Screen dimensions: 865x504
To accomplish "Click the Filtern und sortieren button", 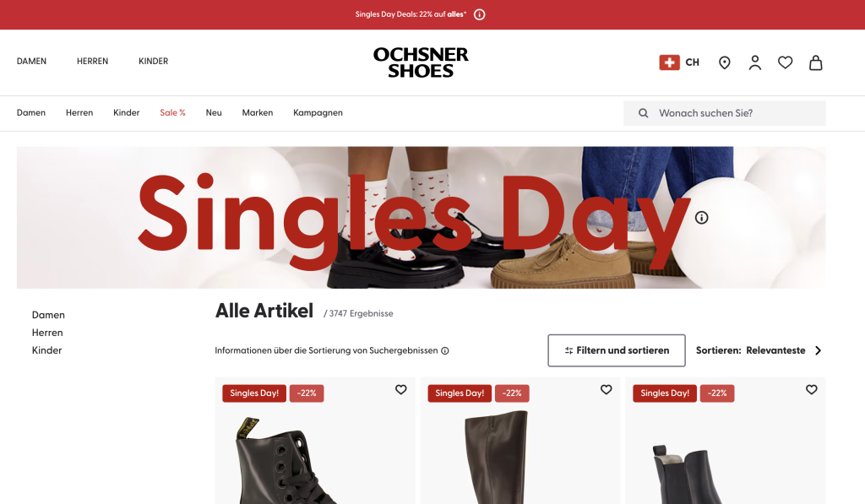I will pos(616,350).
